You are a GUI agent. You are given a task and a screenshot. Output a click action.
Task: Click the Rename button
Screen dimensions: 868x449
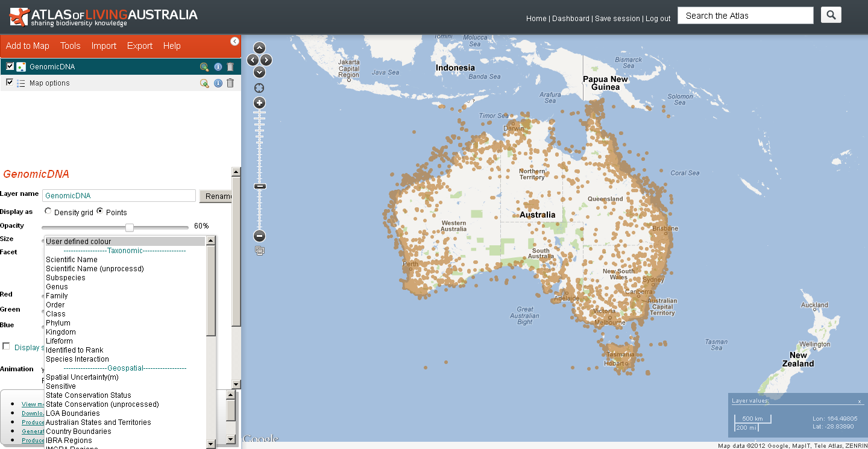(216, 196)
